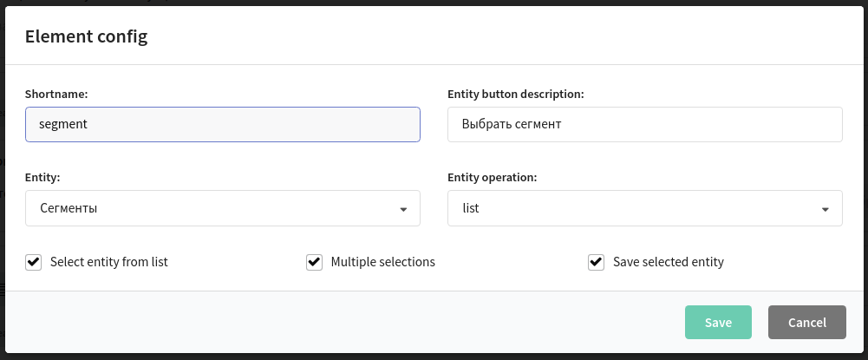Click the 'Multiple selections' label text
The height and width of the screenshot is (360, 868).
coord(383,262)
